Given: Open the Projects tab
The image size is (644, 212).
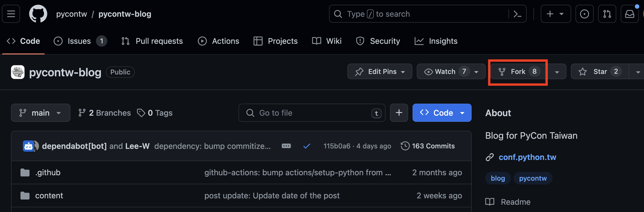Looking at the screenshot, I should click(275, 41).
